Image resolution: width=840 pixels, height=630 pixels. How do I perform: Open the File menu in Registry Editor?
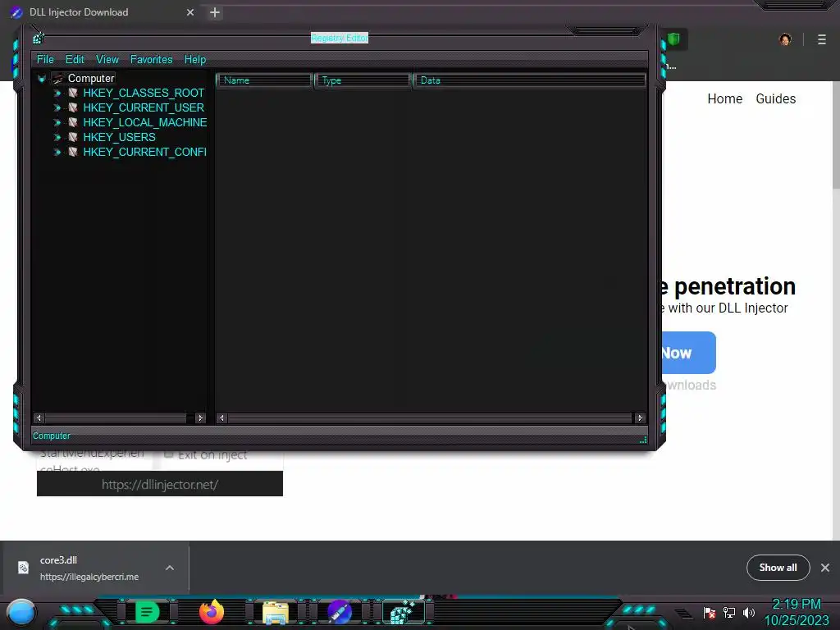[x=45, y=59]
